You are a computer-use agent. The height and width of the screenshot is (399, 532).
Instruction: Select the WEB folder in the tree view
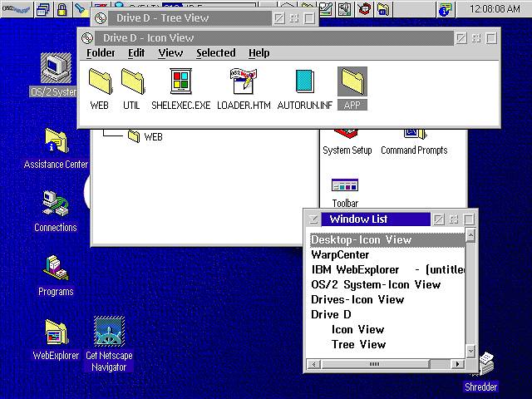click(x=153, y=137)
